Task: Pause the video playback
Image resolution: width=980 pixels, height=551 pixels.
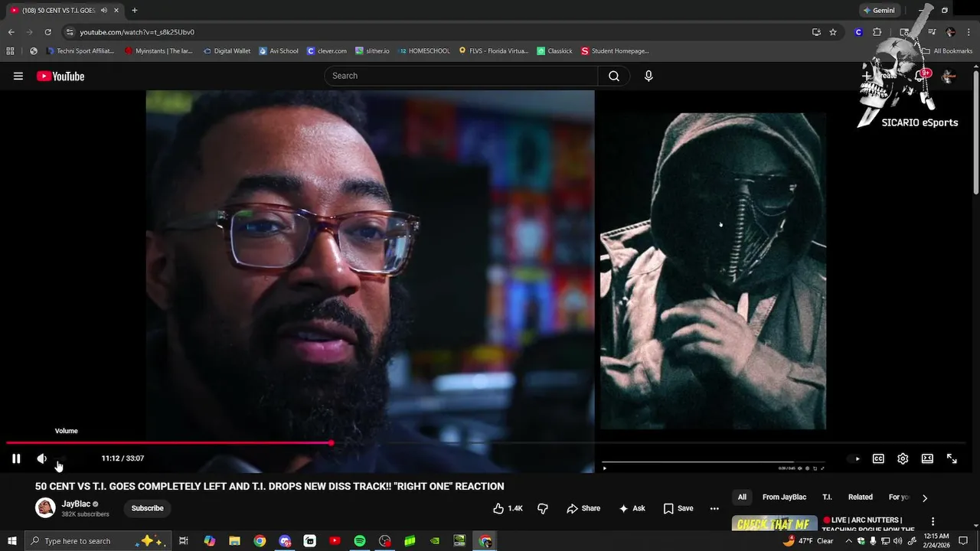Action: click(16, 458)
